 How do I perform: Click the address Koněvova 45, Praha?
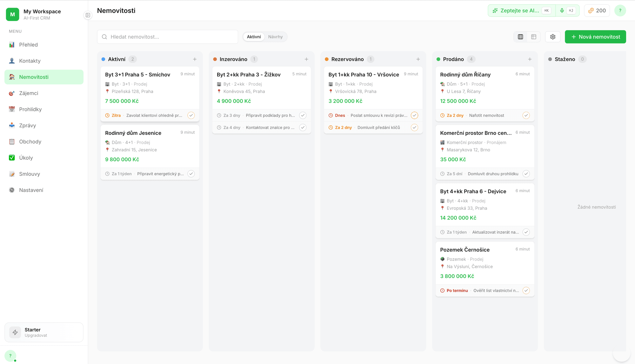coord(244,91)
